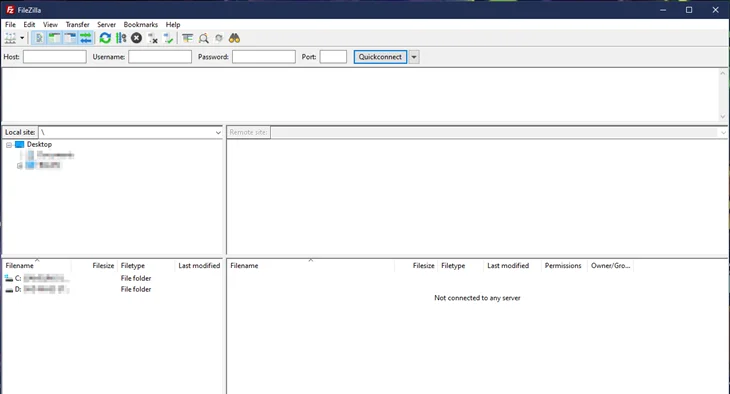Viewport: 730px width, 394px height.
Task: Open the Edit menu
Action: [29, 24]
